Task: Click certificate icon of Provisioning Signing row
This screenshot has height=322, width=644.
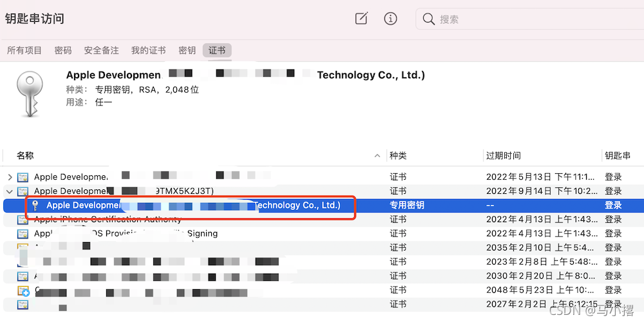Action: 23,234
